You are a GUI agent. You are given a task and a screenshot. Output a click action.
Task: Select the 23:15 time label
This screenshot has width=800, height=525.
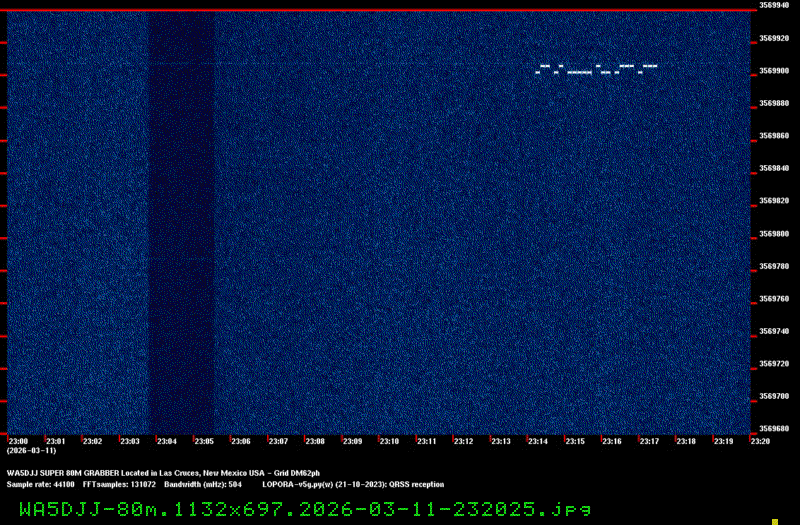click(x=575, y=441)
